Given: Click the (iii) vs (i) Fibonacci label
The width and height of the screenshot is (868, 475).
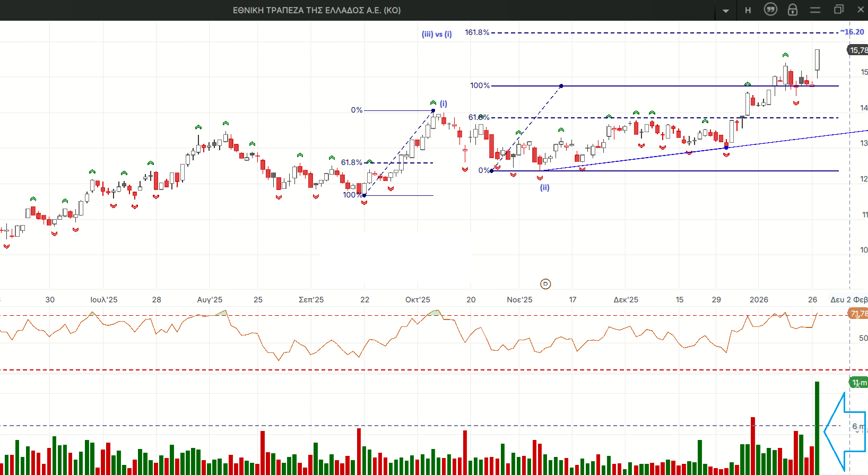Looking at the screenshot, I should tap(437, 34).
